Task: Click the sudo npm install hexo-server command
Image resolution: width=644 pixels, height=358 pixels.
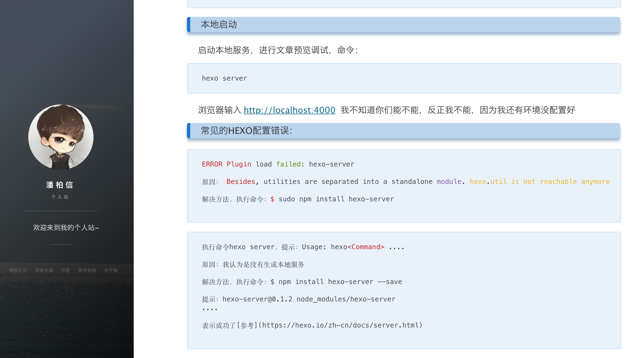Action: tap(336, 199)
